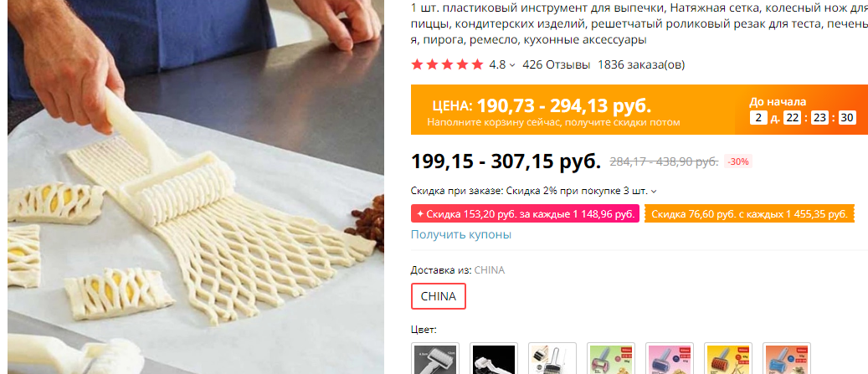
Task: Click the 1836 заказа(ов) orders count
Action: [x=641, y=64]
